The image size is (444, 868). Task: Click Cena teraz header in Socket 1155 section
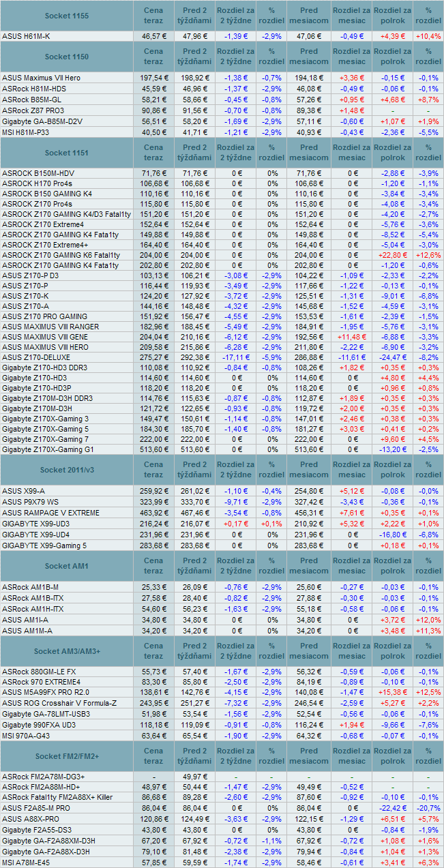153,15
